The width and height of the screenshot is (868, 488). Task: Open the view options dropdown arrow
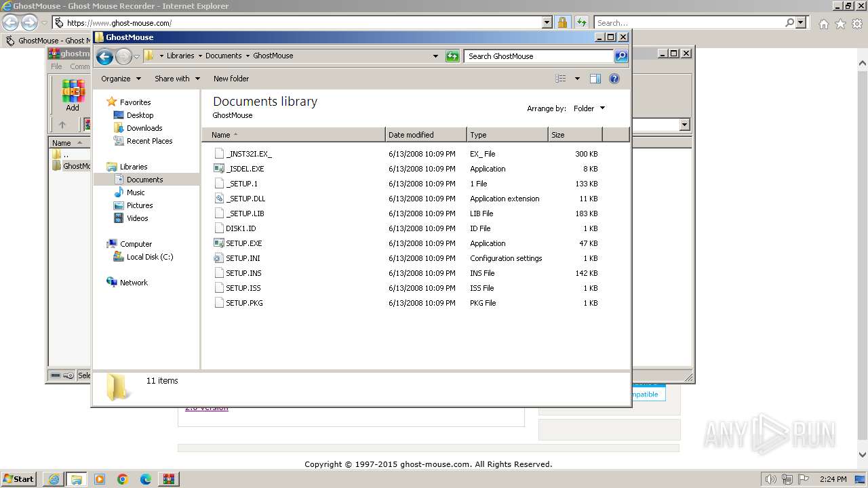(577, 79)
